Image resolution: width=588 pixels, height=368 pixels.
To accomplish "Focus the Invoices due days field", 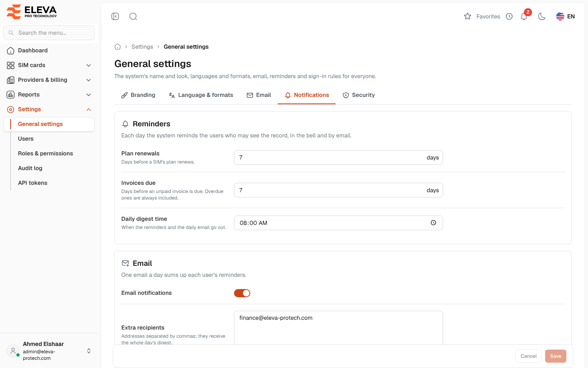I will (x=338, y=190).
